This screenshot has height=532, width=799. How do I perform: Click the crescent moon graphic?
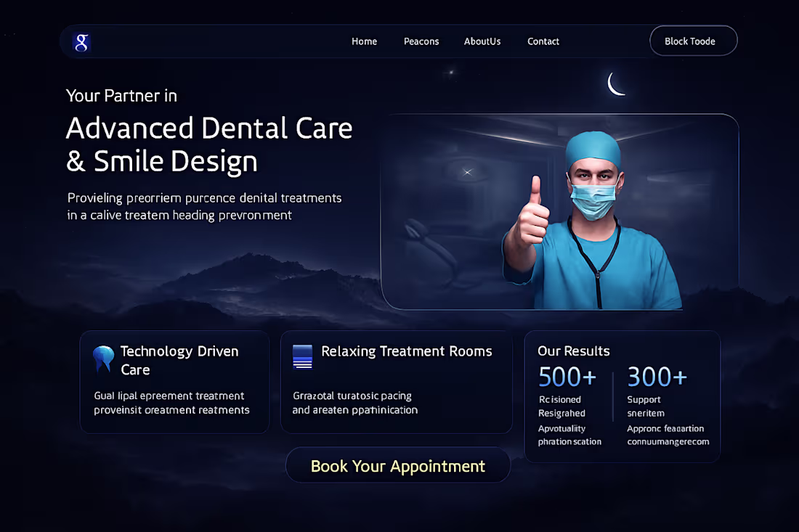(616, 83)
